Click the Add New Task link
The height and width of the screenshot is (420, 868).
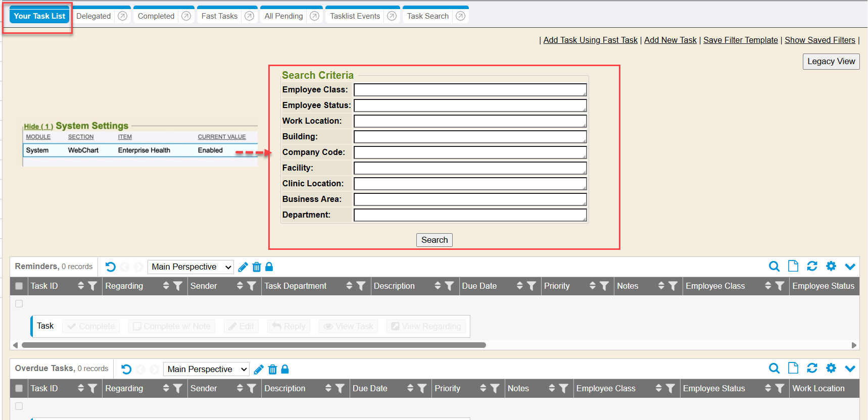(x=670, y=40)
